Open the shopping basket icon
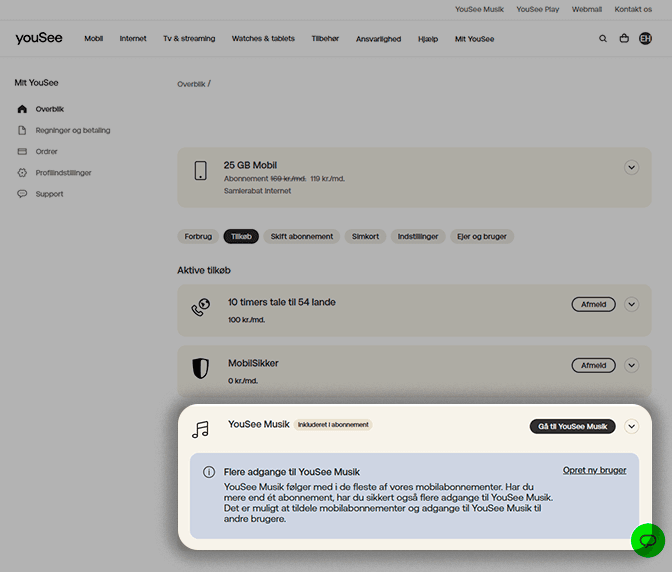 click(624, 39)
